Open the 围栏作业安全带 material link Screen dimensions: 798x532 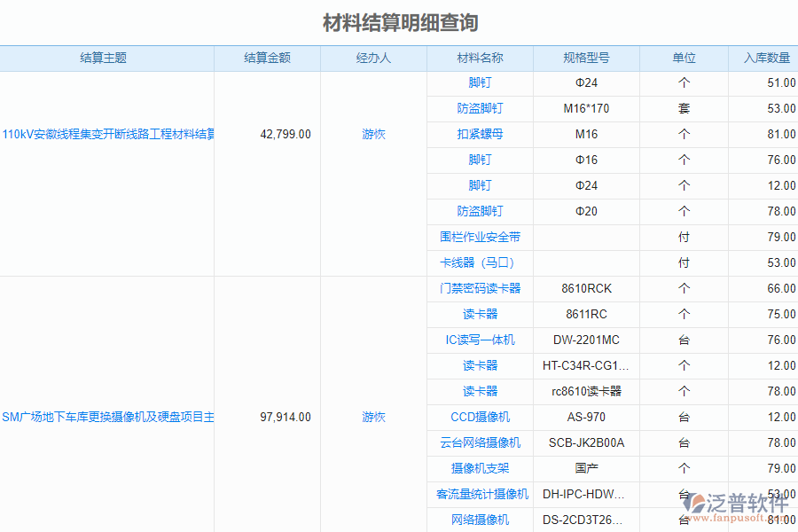480,237
